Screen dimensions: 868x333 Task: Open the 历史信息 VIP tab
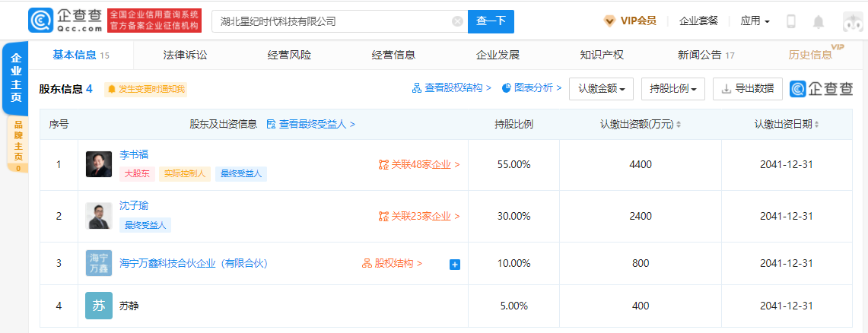[x=815, y=54]
